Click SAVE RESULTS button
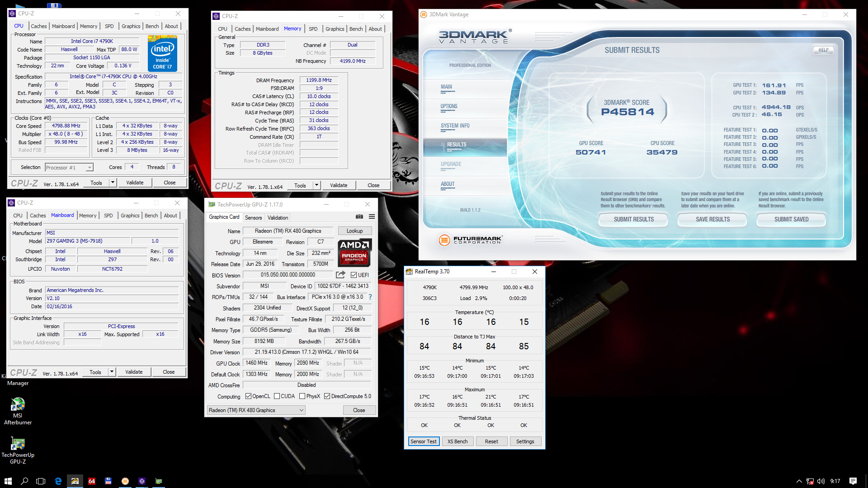 coord(712,220)
